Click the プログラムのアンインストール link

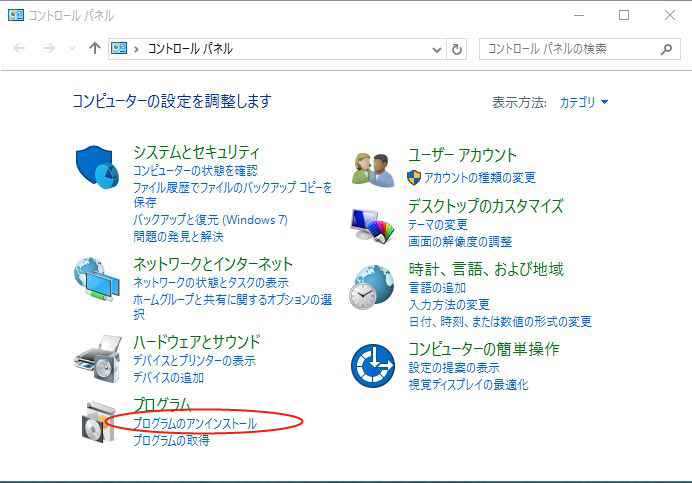pos(195,424)
